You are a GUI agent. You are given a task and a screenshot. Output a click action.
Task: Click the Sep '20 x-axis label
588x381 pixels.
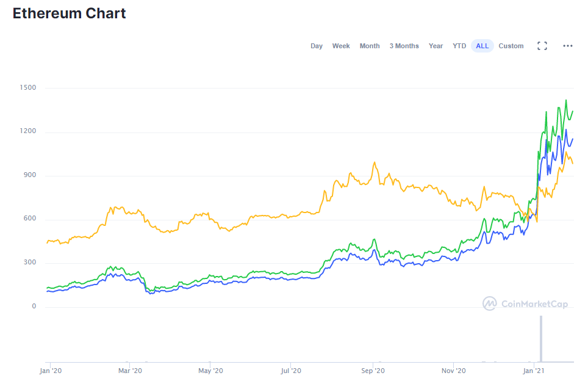[373, 371]
